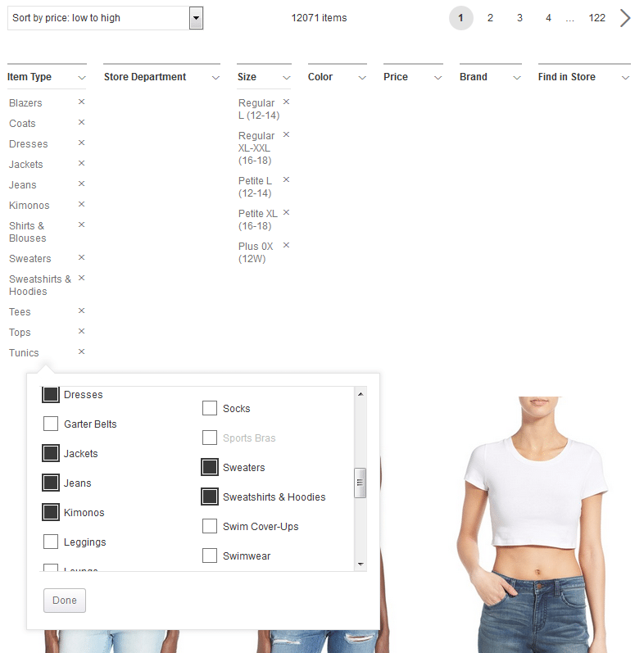This screenshot has width=644, height=653.
Task: Remove the Tunics filter
Action: click(82, 352)
